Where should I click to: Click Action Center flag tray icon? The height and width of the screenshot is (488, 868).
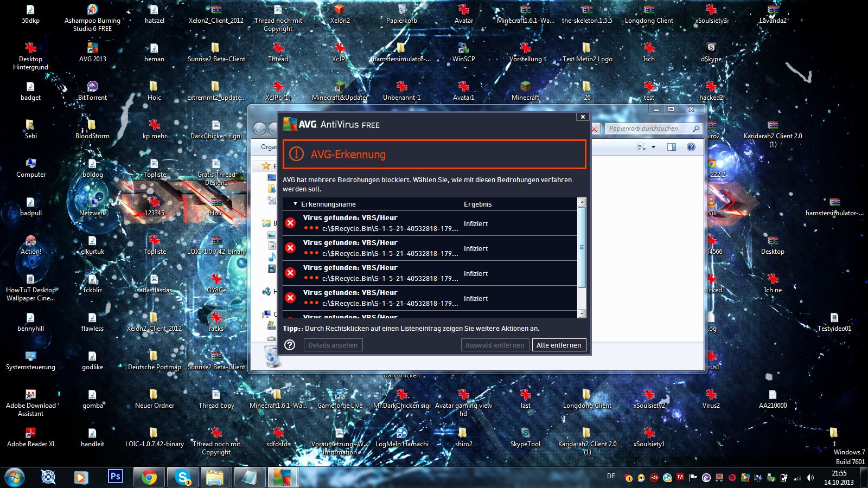693,478
